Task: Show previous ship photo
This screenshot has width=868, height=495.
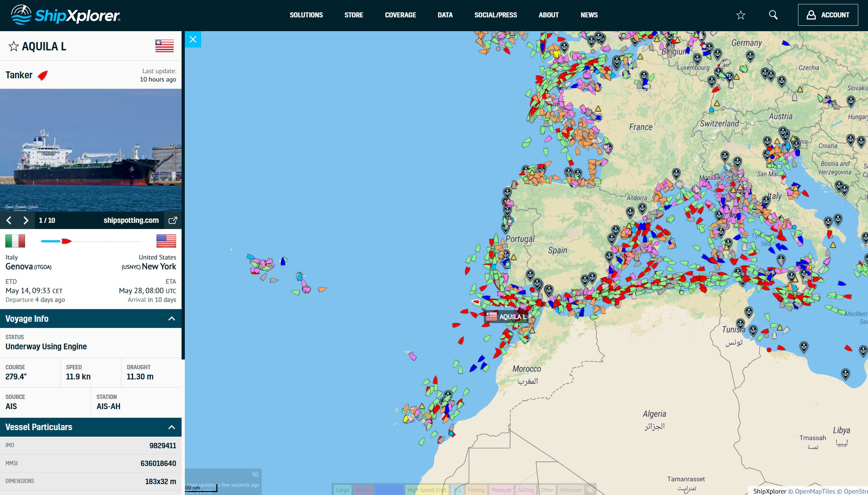Action: [9, 220]
